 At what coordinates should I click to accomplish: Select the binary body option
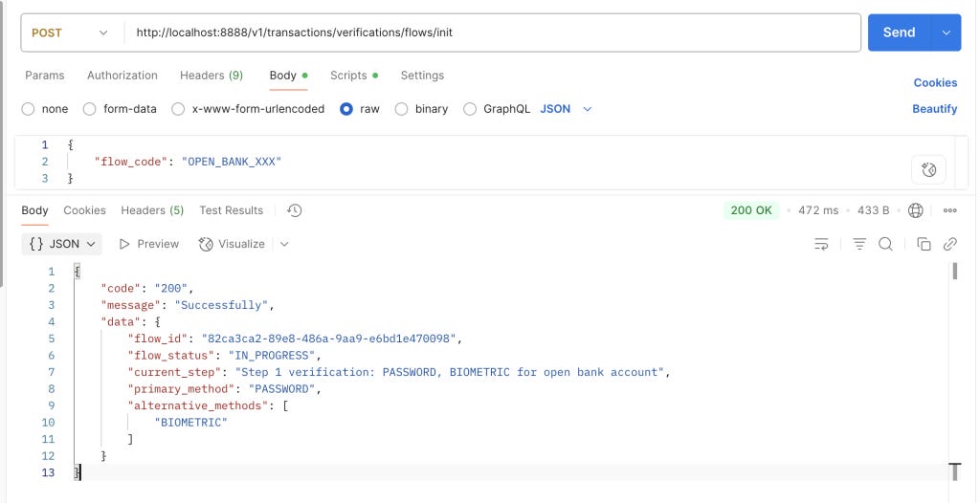click(x=421, y=109)
